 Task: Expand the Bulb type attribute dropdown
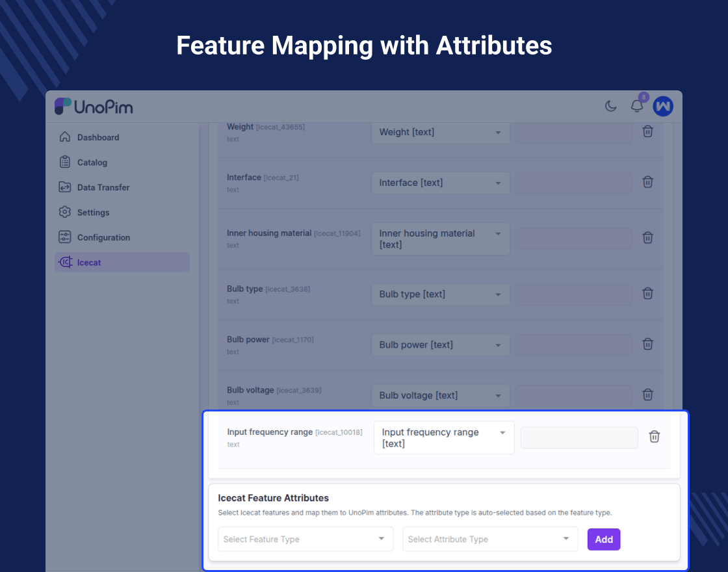tap(441, 294)
